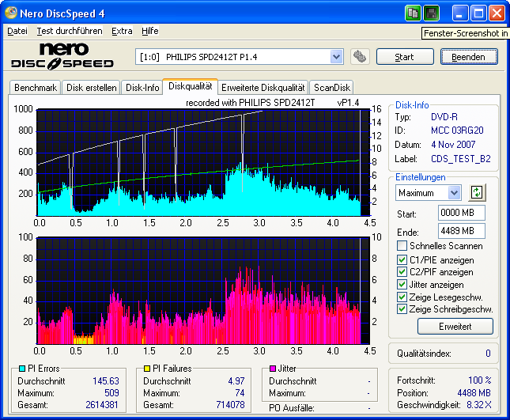Click the Start button
This screenshot has height=420, width=510.
coord(405,57)
